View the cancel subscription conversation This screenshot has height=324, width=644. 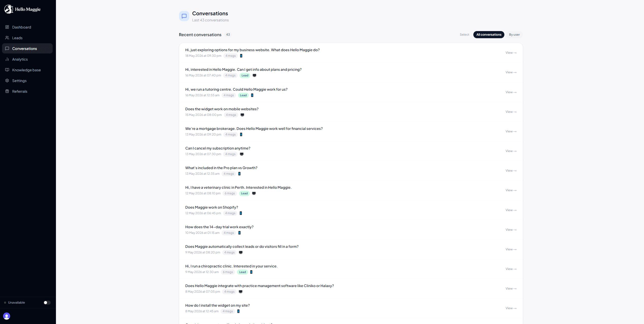[511, 151]
